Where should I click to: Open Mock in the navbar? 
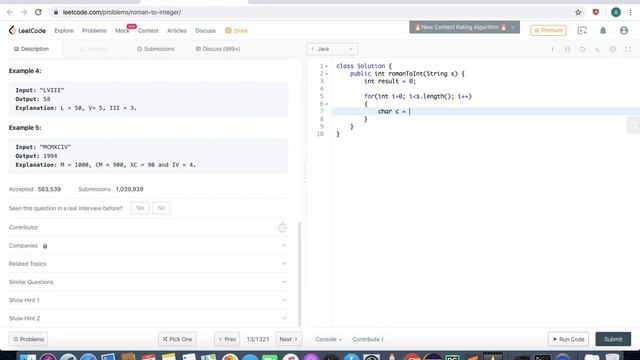(x=122, y=31)
